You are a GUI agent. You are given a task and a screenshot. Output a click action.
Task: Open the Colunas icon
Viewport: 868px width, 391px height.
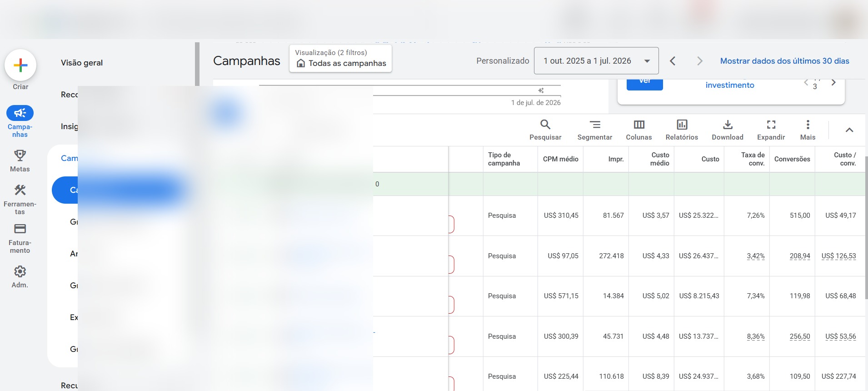[x=639, y=125]
